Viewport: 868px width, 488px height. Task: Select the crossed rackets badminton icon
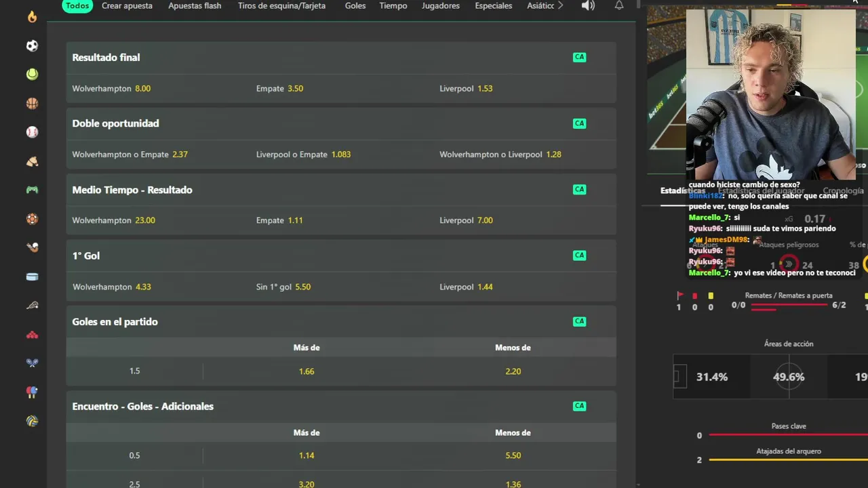click(32, 363)
